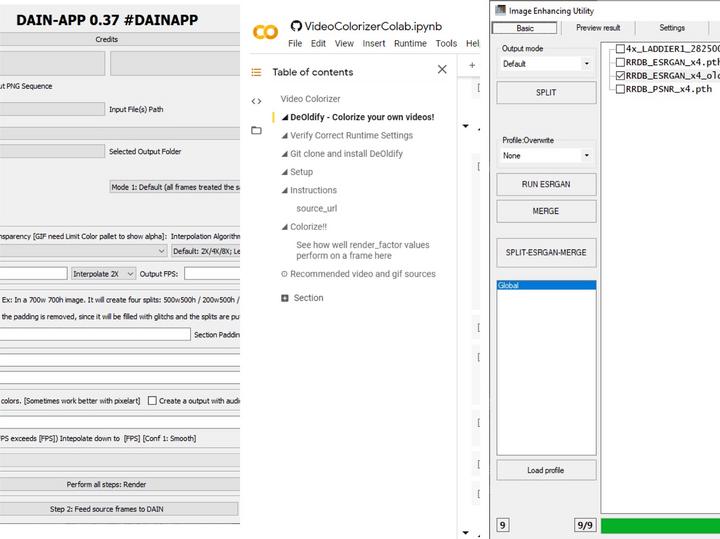Click the Selected Output Folder button
The width and height of the screenshot is (720, 539).
(52, 152)
